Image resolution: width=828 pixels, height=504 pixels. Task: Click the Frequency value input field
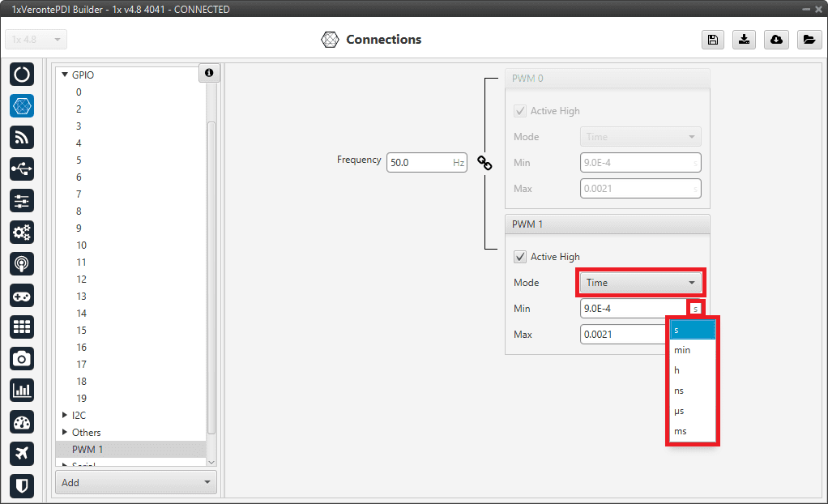[418, 163]
